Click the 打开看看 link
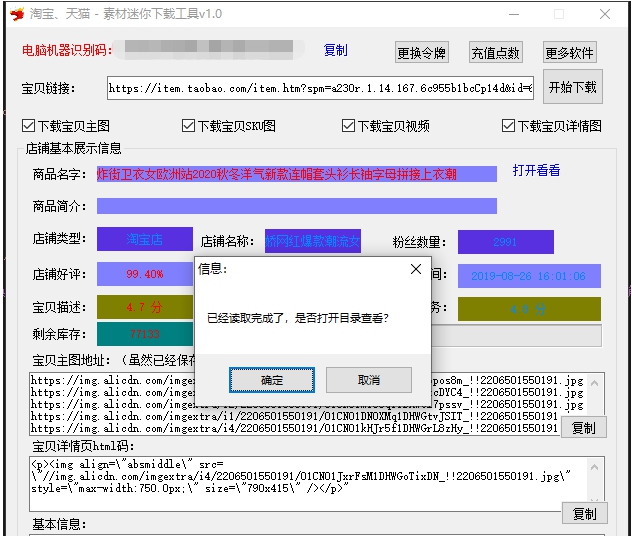632x536 pixels. [536, 171]
